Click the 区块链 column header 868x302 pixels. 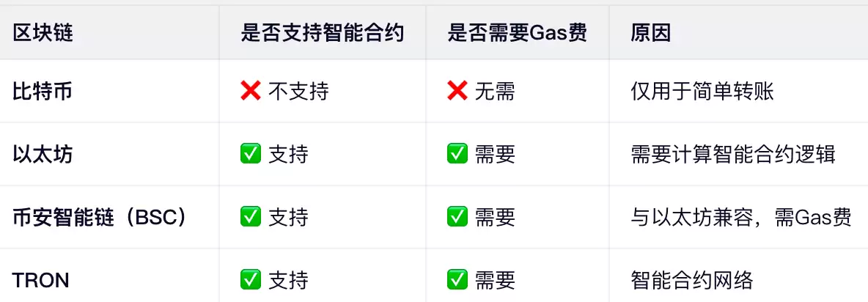[43, 34]
